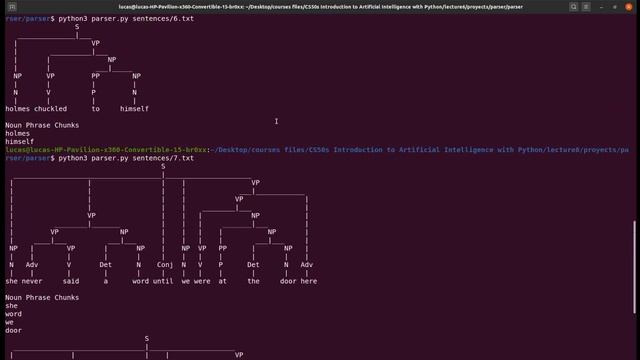Click the word 'here' in the second tree
The height and width of the screenshot is (360, 640).
coord(309,281)
